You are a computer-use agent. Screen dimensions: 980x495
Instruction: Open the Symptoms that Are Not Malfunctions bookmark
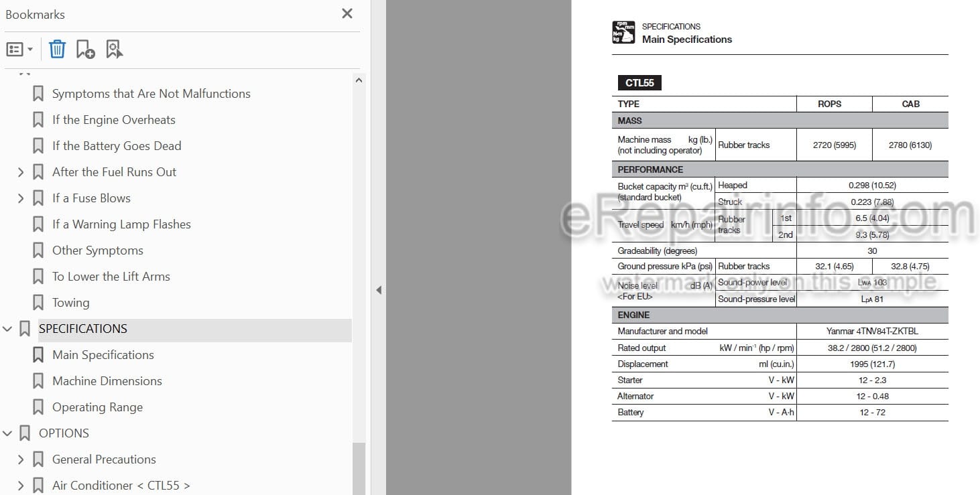pos(151,94)
